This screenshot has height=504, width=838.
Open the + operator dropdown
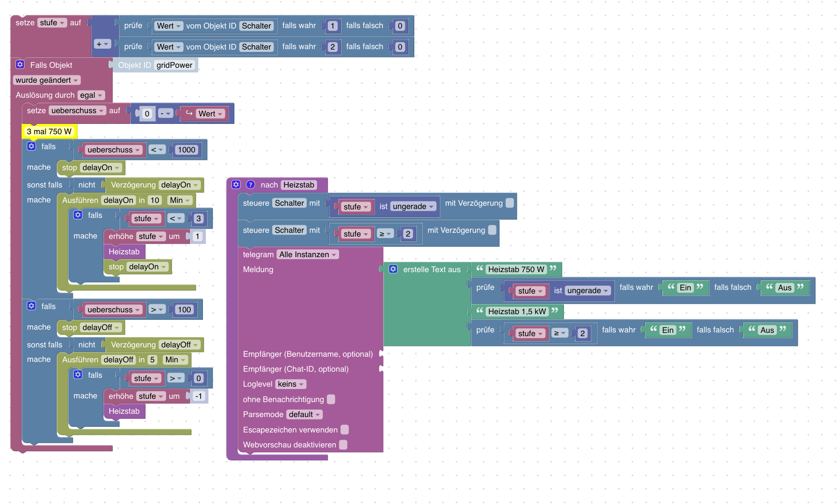(x=102, y=44)
